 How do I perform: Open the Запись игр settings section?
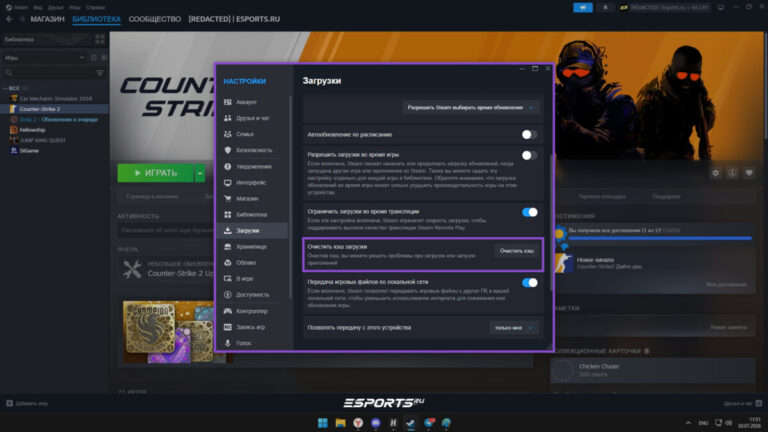tap(252, 327)
